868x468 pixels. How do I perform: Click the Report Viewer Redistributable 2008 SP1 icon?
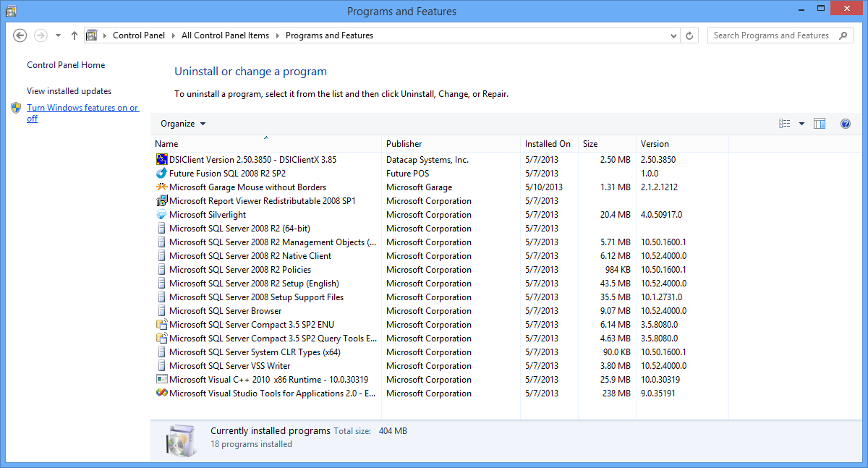pos(161,201)
